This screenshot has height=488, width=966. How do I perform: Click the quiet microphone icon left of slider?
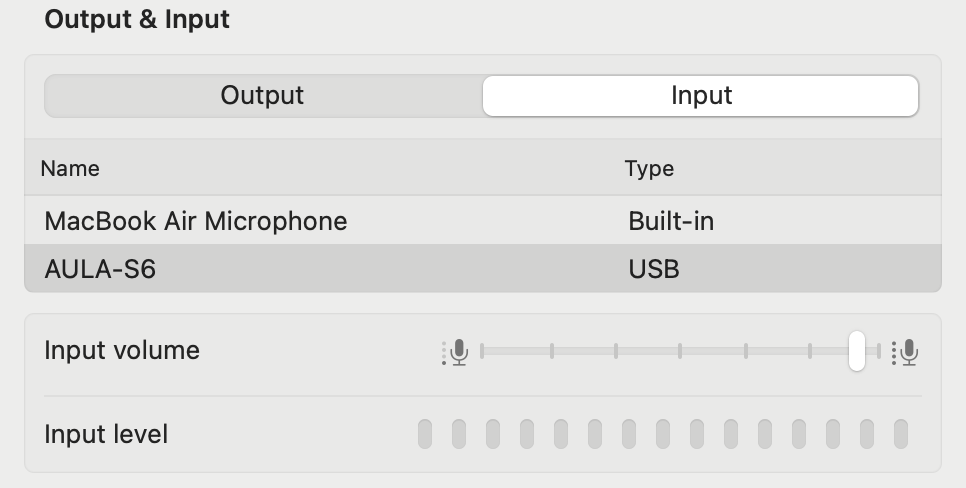pyautogui.click(x=456, y=352)
